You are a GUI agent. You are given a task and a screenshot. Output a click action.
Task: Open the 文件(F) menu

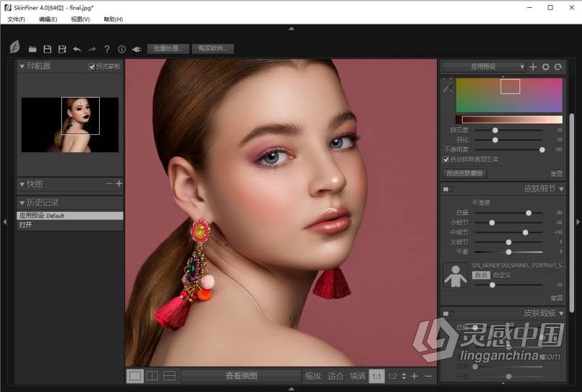pyautogui.click(x=16, y=19)
